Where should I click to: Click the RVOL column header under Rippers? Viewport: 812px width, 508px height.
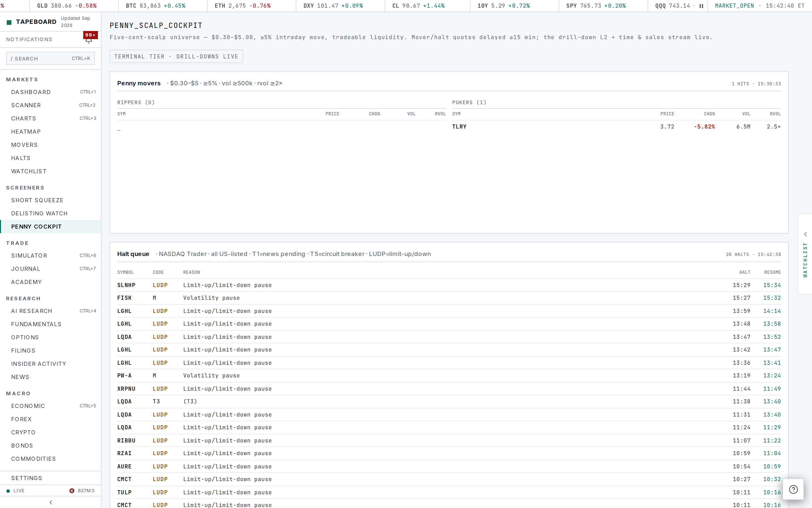coord(440,114)
